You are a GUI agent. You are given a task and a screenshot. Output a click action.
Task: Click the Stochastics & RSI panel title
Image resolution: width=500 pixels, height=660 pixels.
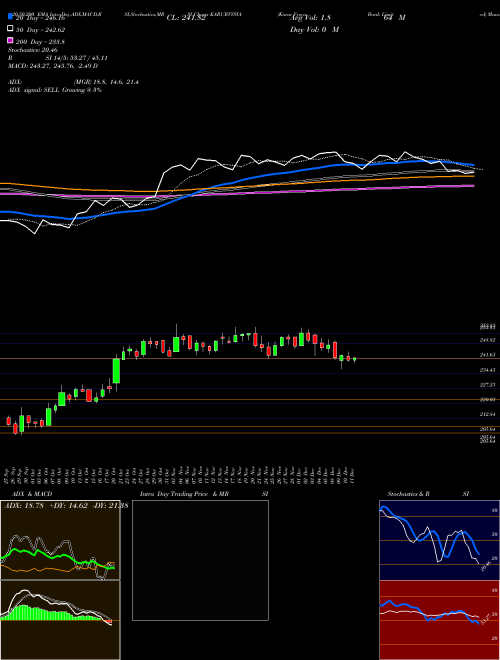pos(428,494)
